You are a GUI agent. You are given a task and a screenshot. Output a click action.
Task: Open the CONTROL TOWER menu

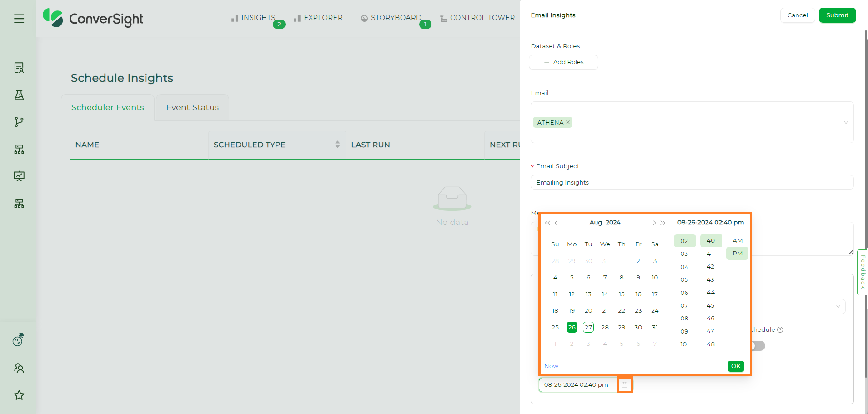477,18
